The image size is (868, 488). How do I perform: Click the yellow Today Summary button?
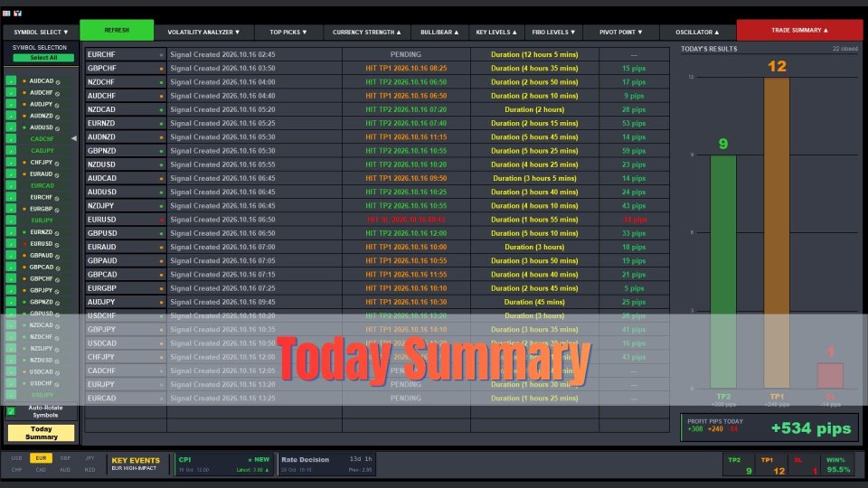click(x=41, y=433)
